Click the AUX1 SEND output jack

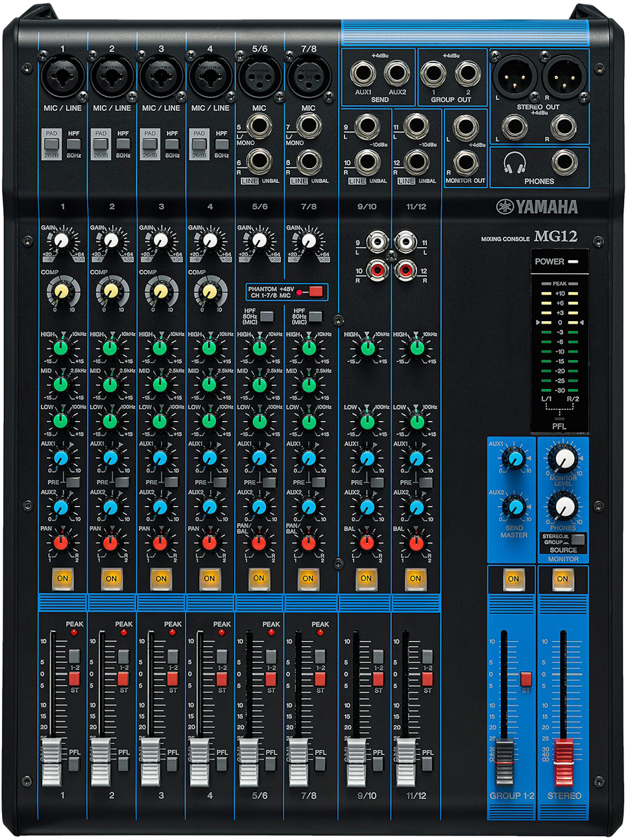363,73
